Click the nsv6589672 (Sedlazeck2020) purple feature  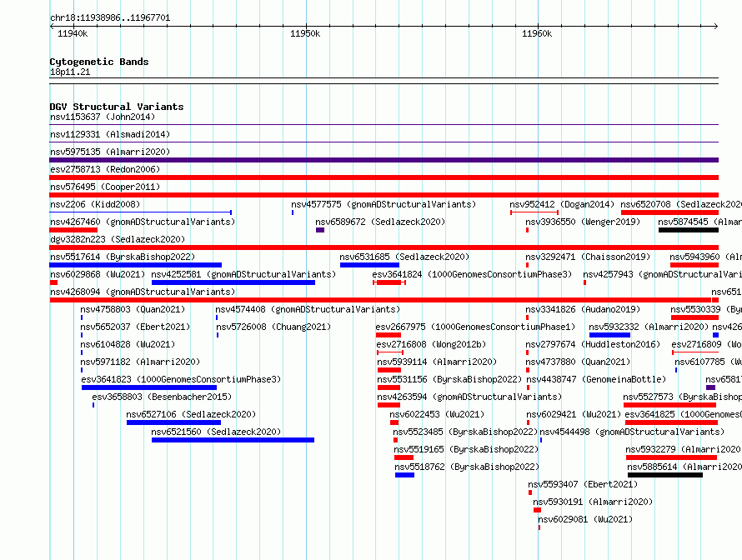[x=320, y=230]
